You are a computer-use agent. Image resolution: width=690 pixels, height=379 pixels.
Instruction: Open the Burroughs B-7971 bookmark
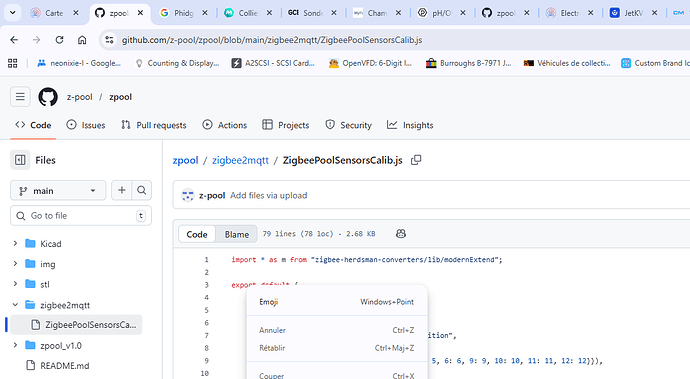tap(469, 63)
